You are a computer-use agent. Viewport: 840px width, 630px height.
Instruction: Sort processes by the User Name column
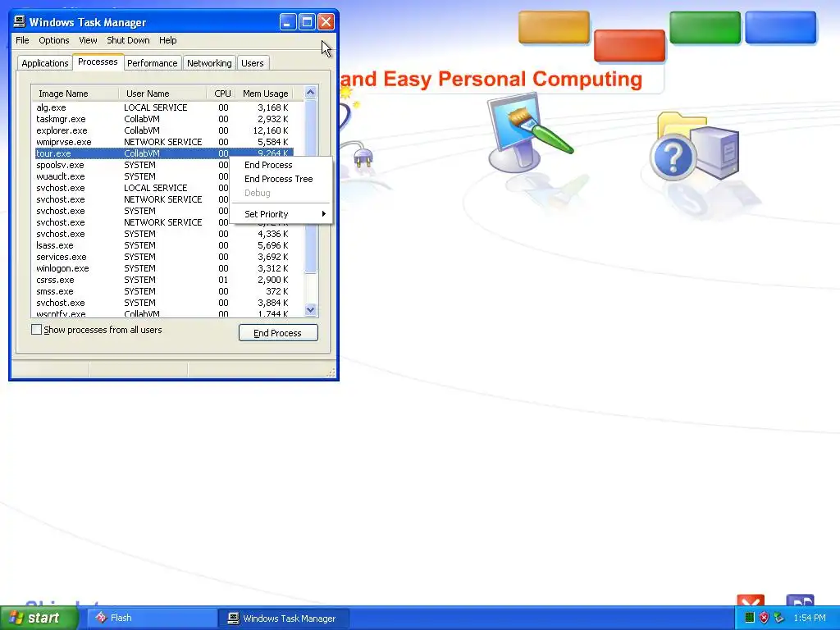163,94
